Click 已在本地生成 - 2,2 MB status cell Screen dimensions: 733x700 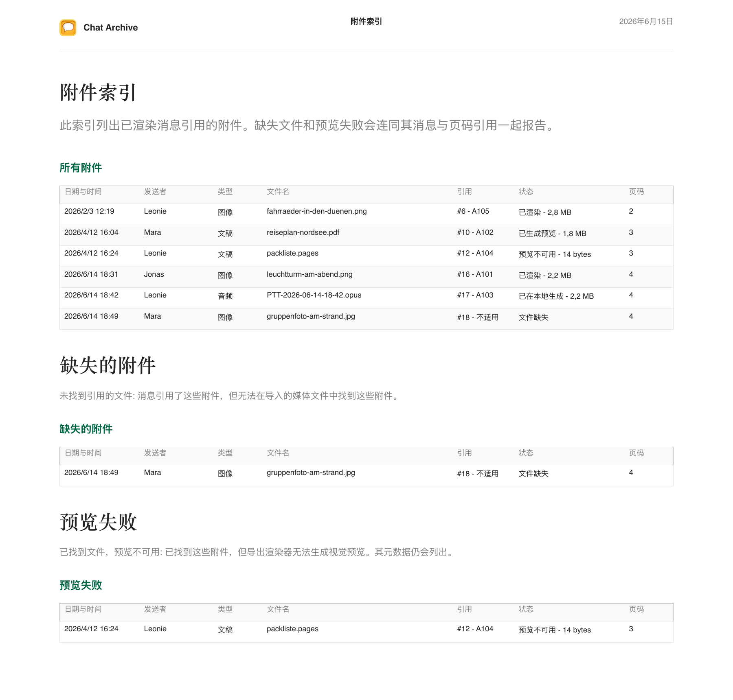tap(556, 296)
